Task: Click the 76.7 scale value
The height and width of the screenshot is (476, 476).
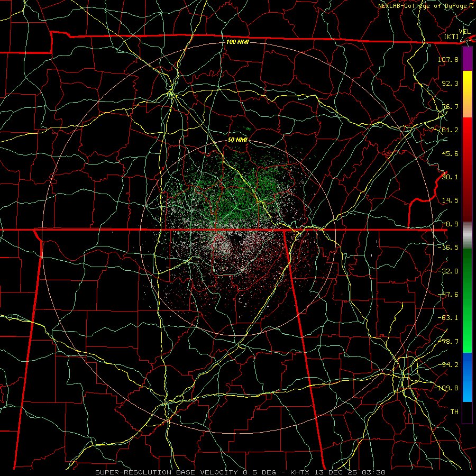Action: tap(450, 106)
